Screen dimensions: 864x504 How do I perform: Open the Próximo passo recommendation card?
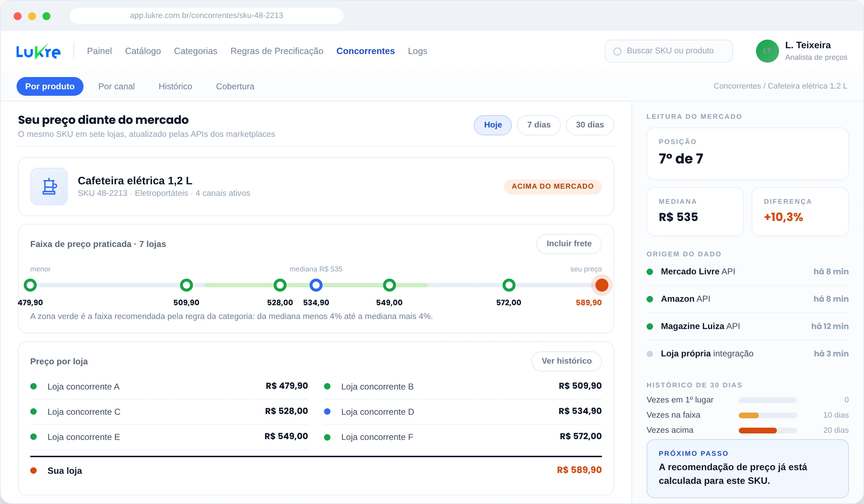tap(747, 469)
